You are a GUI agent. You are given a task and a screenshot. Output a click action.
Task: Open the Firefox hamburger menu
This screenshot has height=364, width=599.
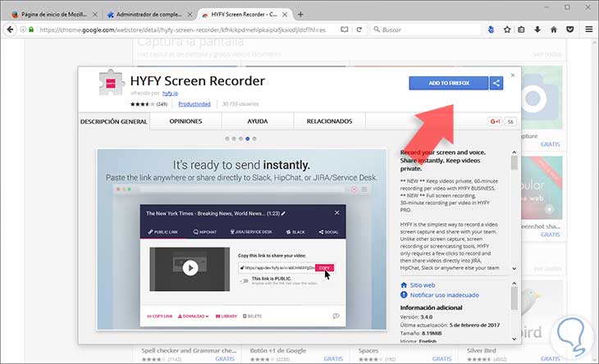click(588, 30)
